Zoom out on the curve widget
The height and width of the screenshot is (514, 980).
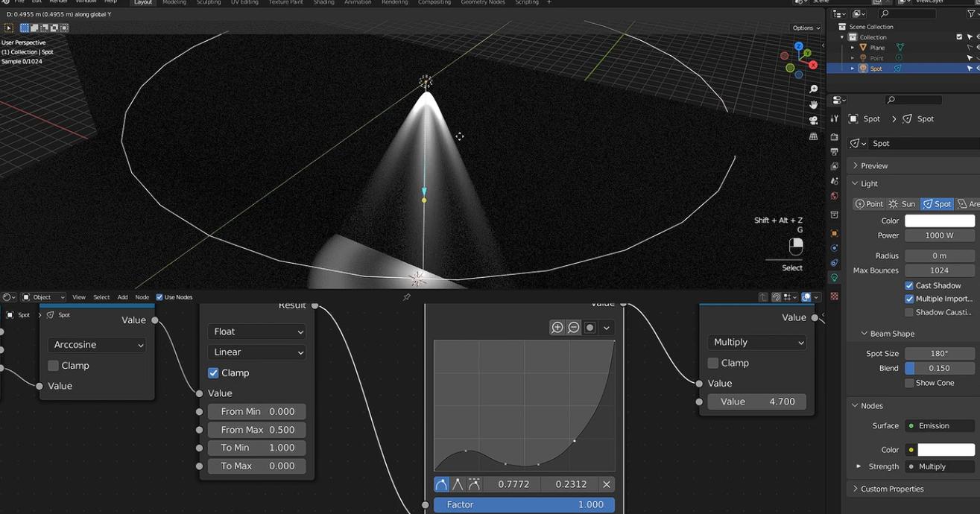pyautogui.click(x=573, y=328)
